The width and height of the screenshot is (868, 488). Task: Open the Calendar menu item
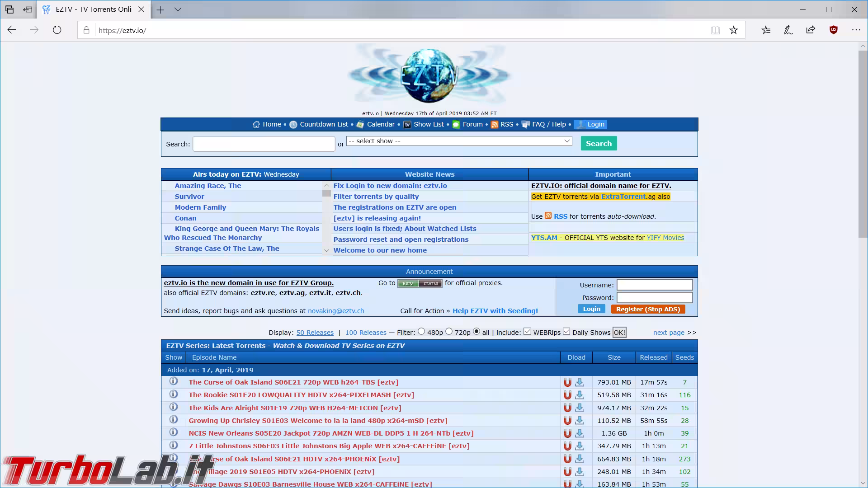click(x=375, y=125)
